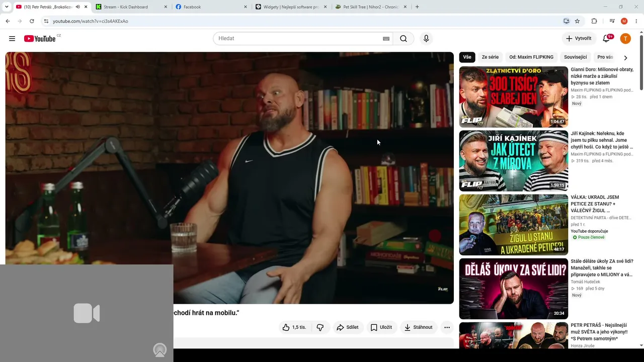This screenshot has width=644, height=362.
Task: Open the ŽIGUL U STANU thumbnail
Action: point(513,224)
